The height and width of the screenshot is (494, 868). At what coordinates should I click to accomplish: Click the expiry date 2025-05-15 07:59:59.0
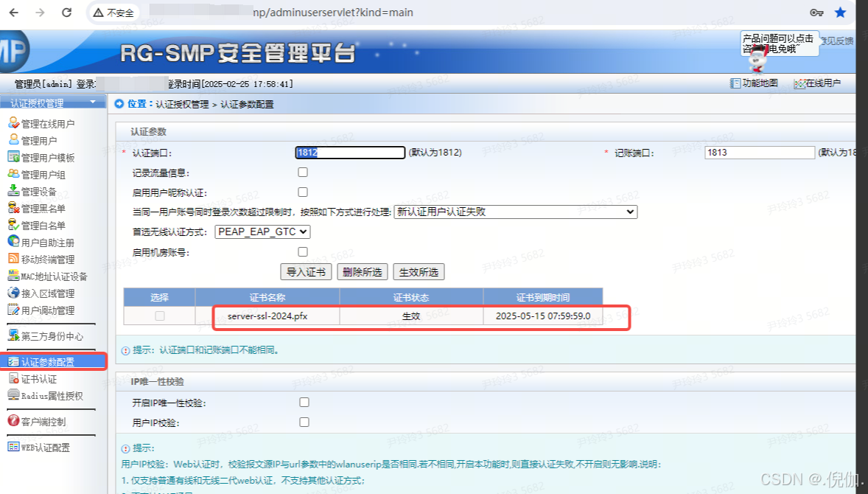coord(543,316)
